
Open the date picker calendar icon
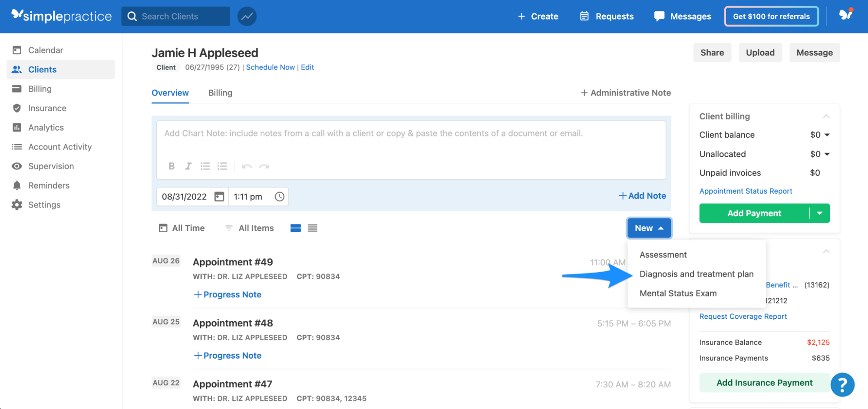click(220, 196)
